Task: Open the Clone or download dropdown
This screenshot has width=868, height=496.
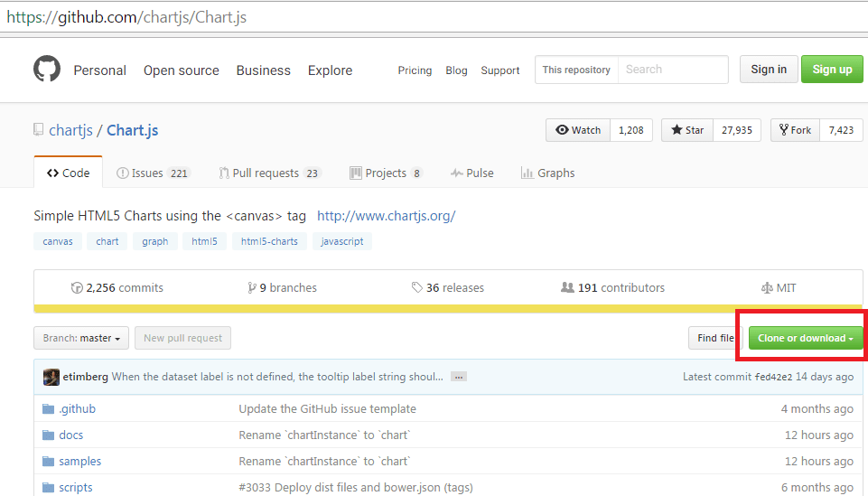Action: (806, 338)
